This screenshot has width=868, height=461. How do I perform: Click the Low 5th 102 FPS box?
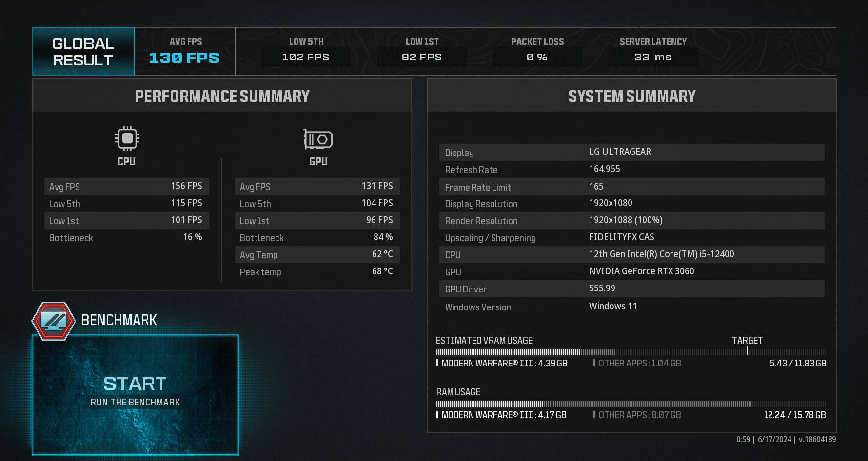coord(306,57)
